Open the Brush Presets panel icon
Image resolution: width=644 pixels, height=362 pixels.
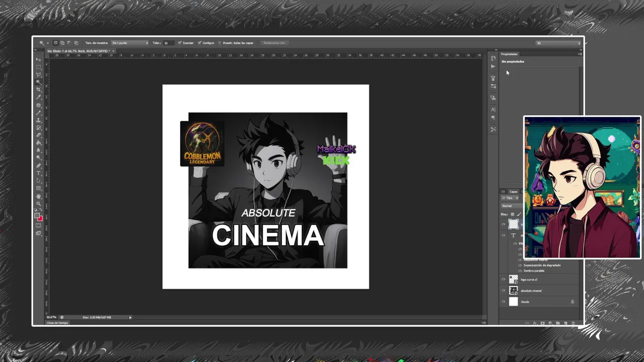click(493, 86)
